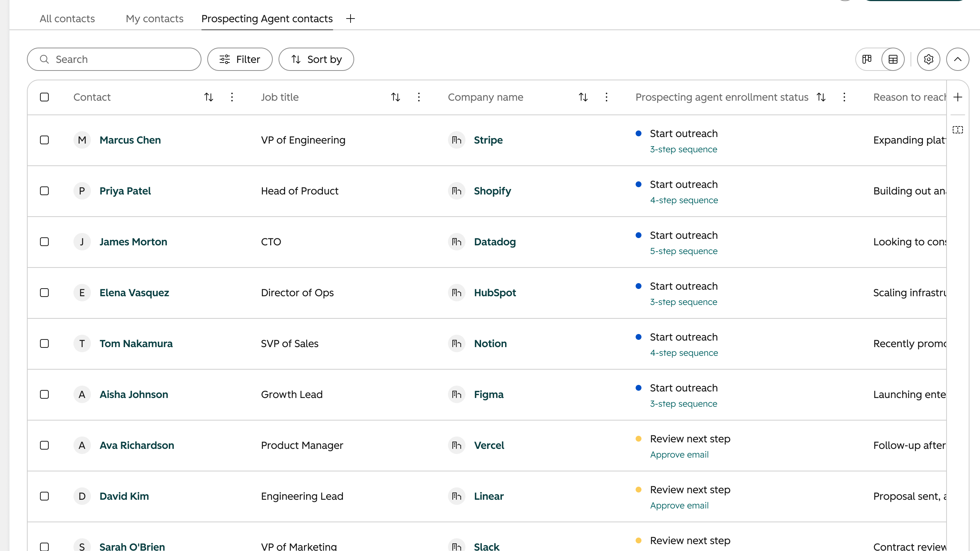980x551 pixels.
Task: Click Figma company building icon
Action: pyautogui.click(x=456, y=395)
